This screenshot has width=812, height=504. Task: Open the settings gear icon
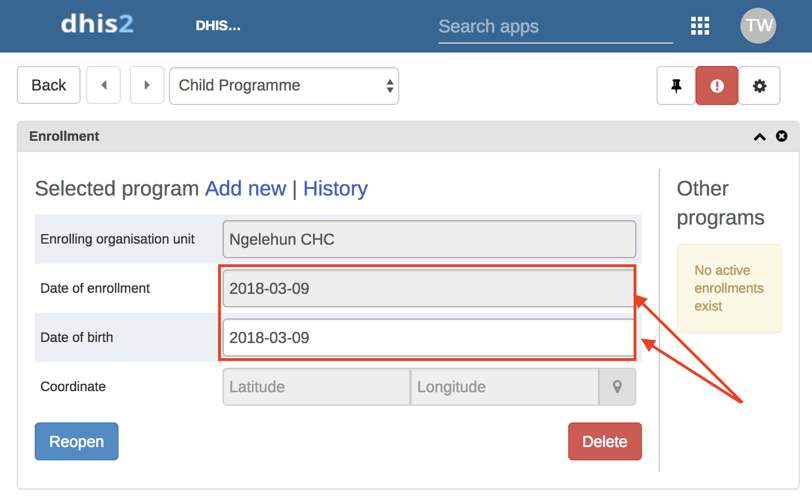pyautogui.click(x=759, y=85)
